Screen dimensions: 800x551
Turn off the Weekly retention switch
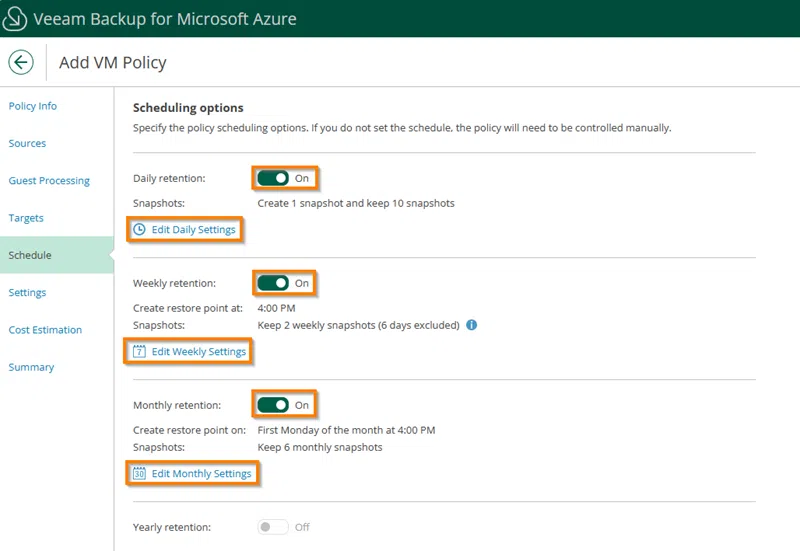273,283
